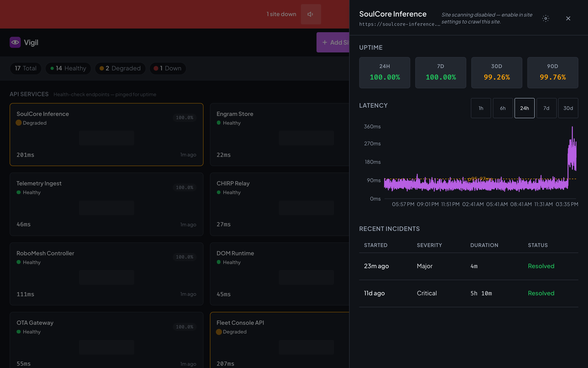The width and height of the screenshot is (588, 368).
Task: Click the 30D uptime 99.26% tile
Action: point(497,73)
